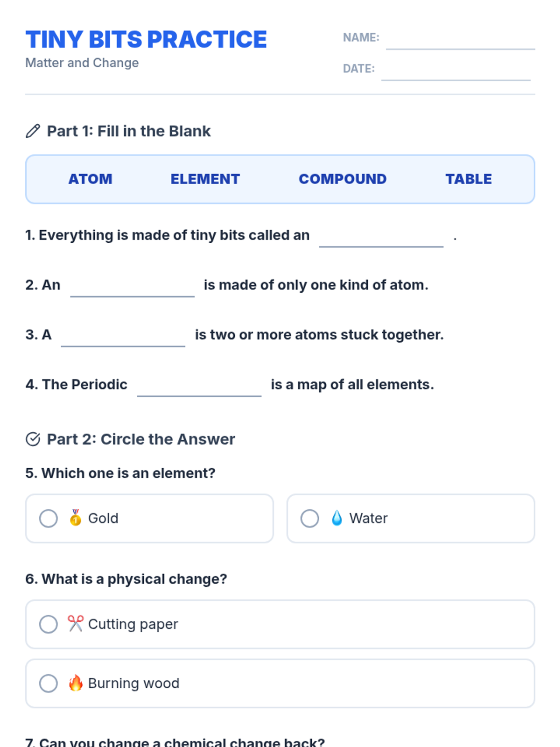The height and width of the screenshot is (747, 560).
Task: Click COMPOUND in the word bank
Action: click(x=343, y=179)
